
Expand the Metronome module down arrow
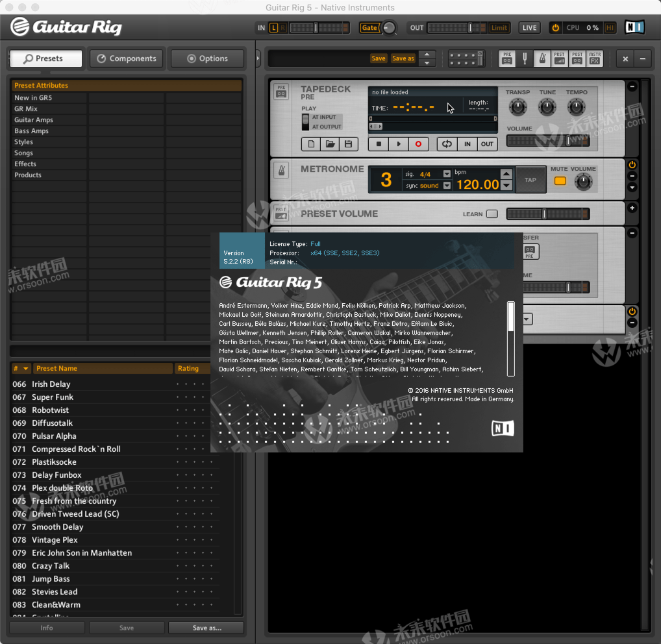click(632, 187)
